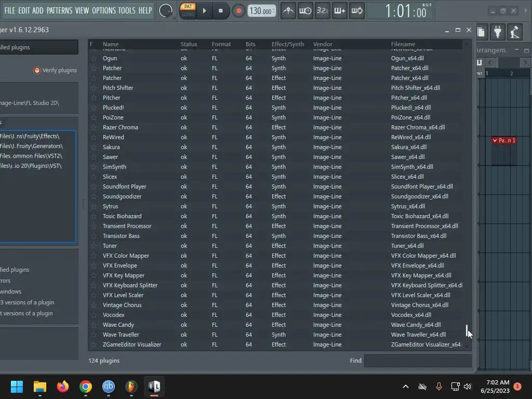The height and width of the screenshot is (399, 532).
Task: Open the TOOLS menu
Action: click(x=127, y=10)
